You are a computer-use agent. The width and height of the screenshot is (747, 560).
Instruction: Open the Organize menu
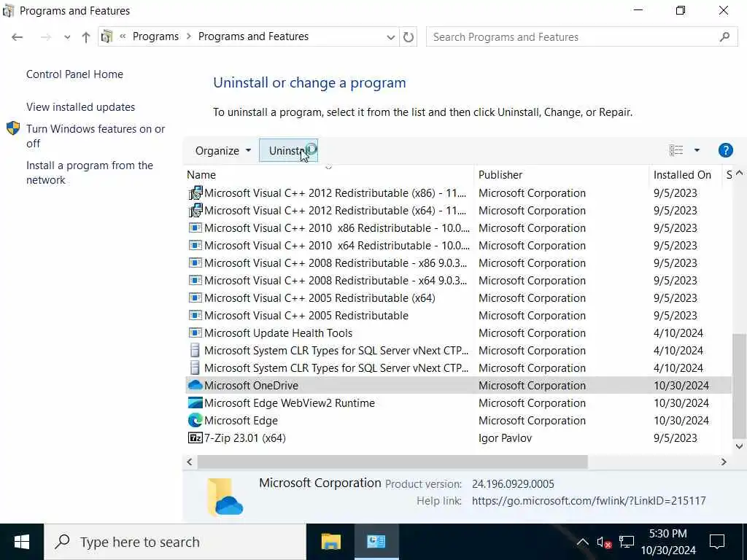click(222, 150)
